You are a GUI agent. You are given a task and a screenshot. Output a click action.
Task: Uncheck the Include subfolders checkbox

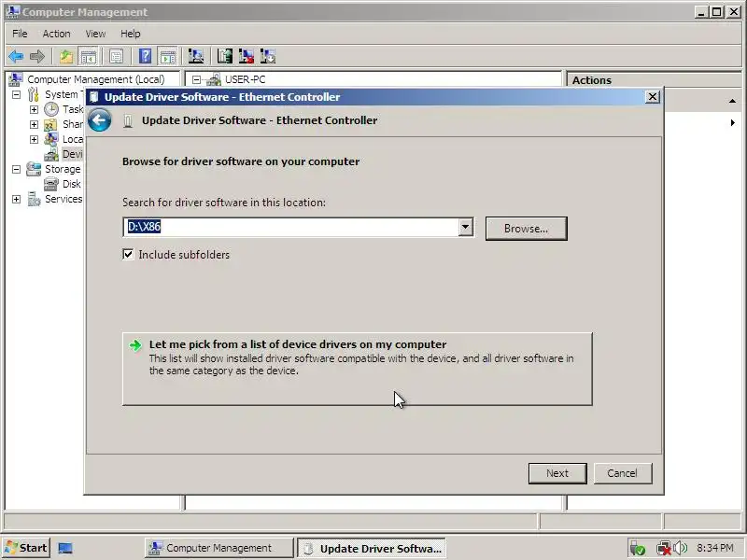tap(128, 254)
